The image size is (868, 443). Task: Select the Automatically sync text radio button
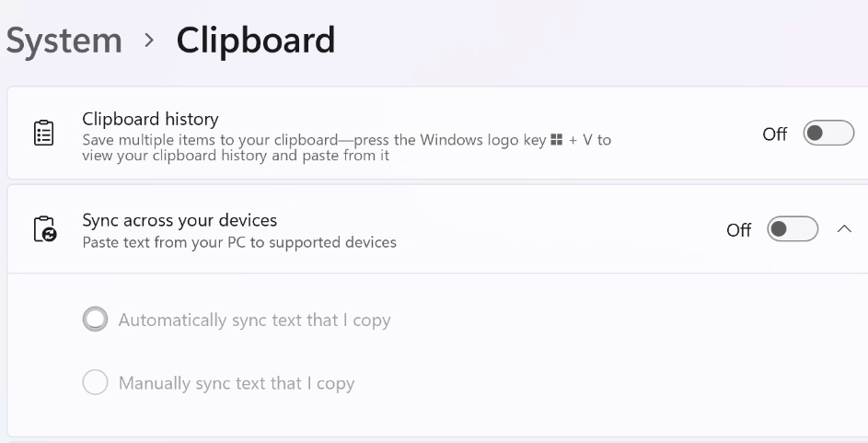(95, 320)
